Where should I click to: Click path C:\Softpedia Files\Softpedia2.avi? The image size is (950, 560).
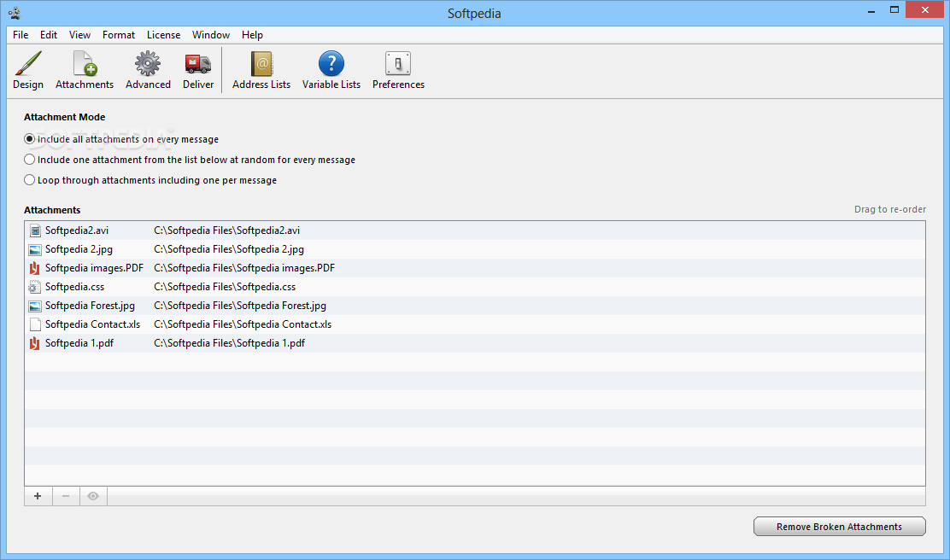point(226,230)
